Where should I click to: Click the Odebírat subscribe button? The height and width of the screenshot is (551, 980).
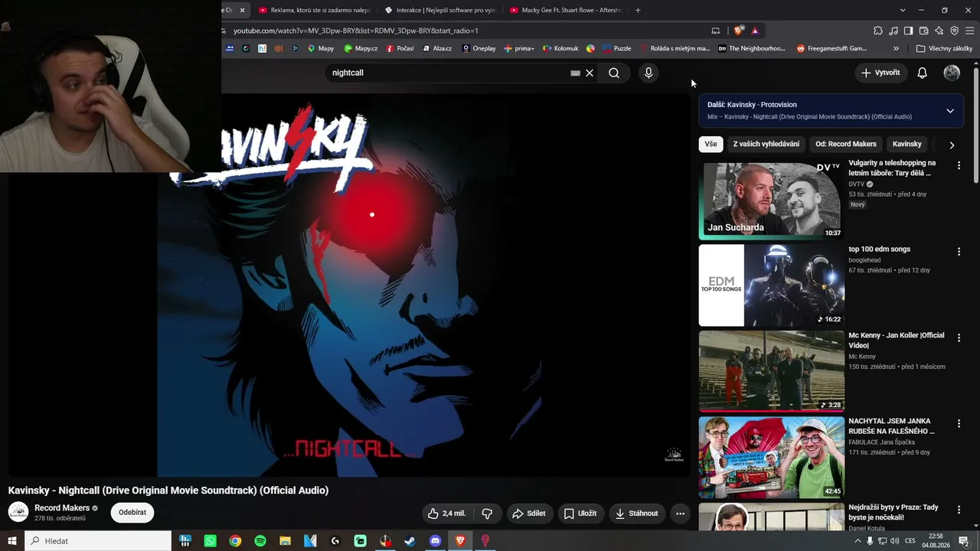pyautogui.click(x=132, y=513)
